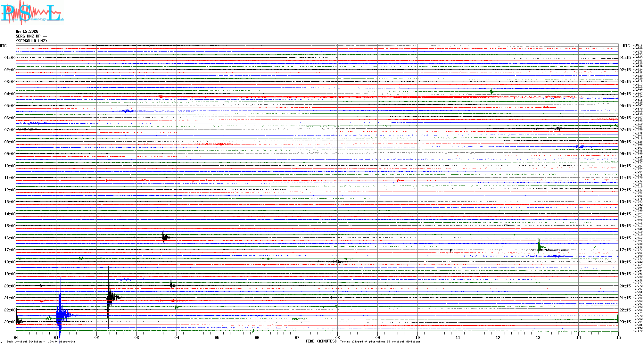Click the (SERGOULA-HNZ) station name
This screenshot has width=644, height=346.
pos(31,41)
